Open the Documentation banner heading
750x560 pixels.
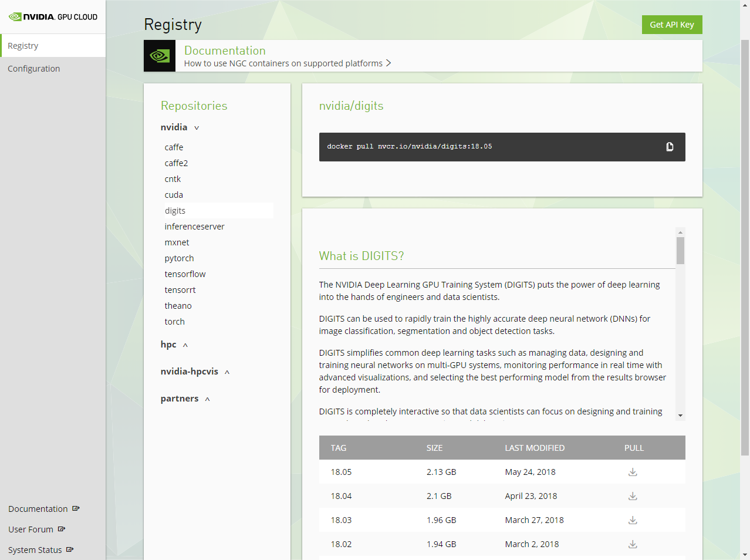(225, 50)
